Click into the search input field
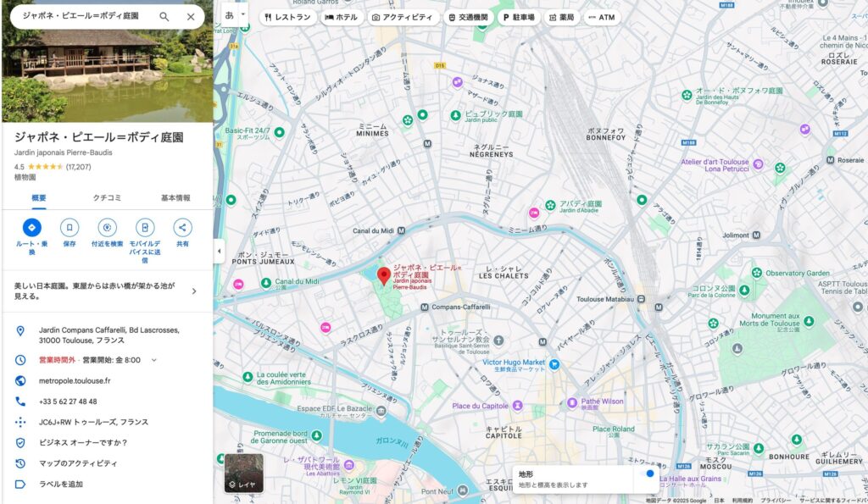868x504 pixels. [x=83, y=17]
